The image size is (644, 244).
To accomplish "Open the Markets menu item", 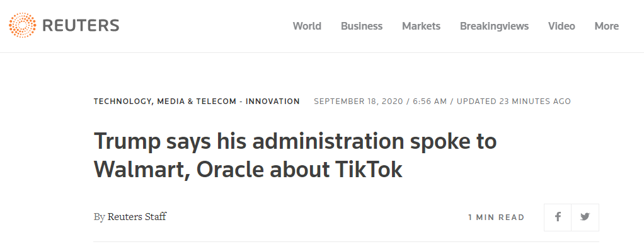I will click(421, 26).
